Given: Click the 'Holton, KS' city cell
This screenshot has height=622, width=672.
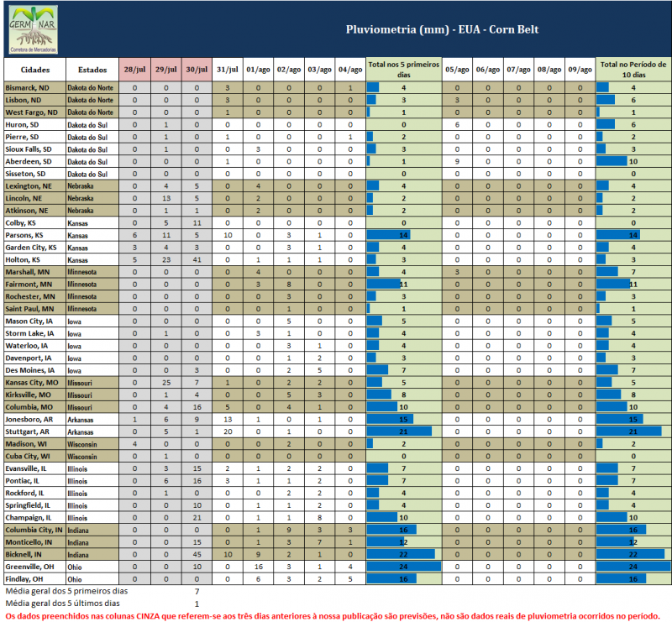Looking at the screenshot, I should 35,259.
